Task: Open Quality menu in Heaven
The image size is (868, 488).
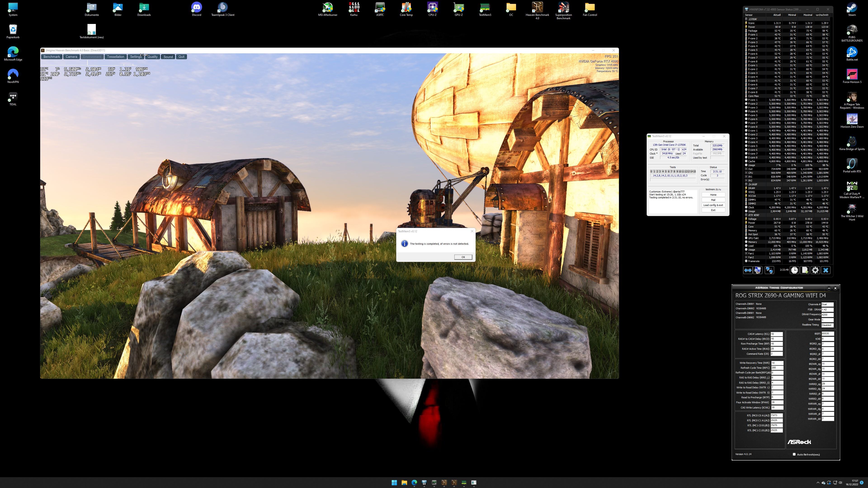Action: point(152,56)
